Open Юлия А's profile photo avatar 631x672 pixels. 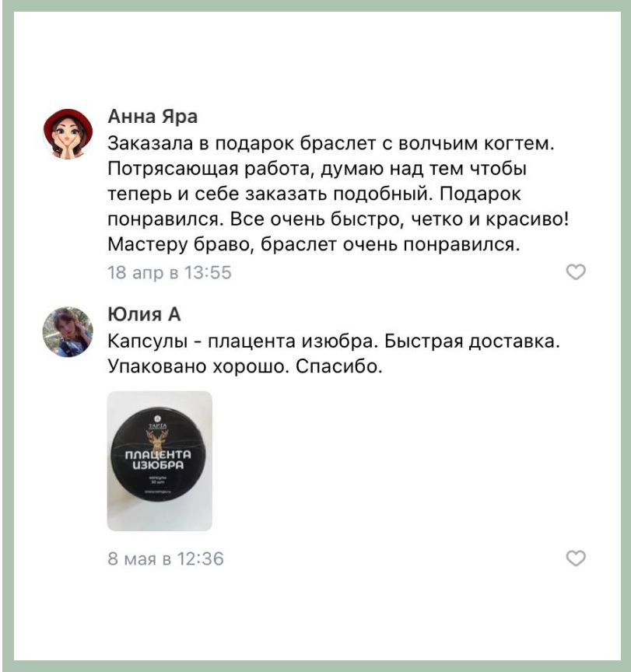[x=68, y=331]
